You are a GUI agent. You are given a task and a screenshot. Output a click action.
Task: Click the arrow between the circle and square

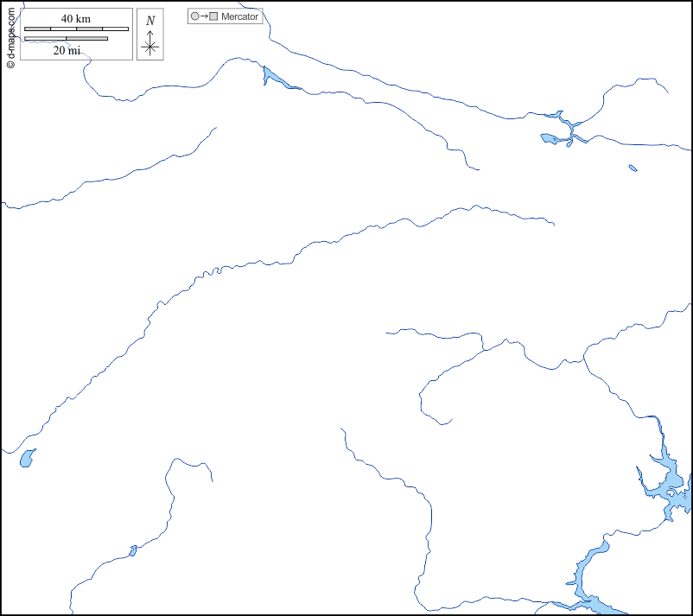click(204, 16)
